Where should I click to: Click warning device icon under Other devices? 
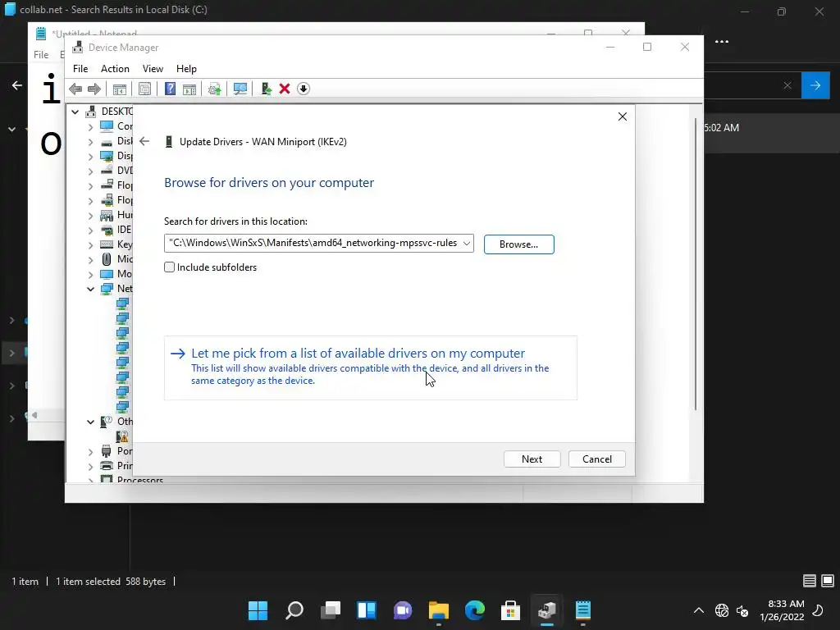point(122,436)
